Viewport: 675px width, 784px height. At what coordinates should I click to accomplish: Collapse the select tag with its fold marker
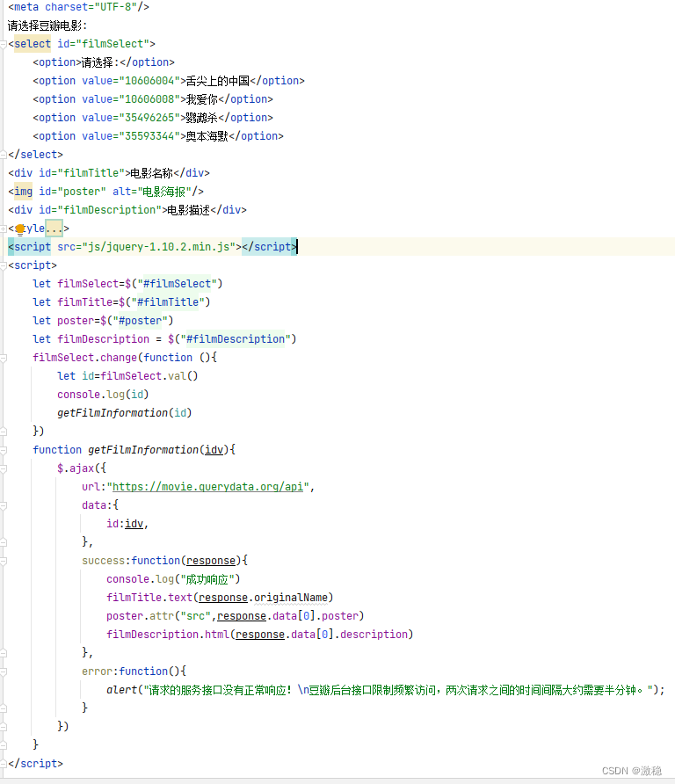tap(4, 45)
